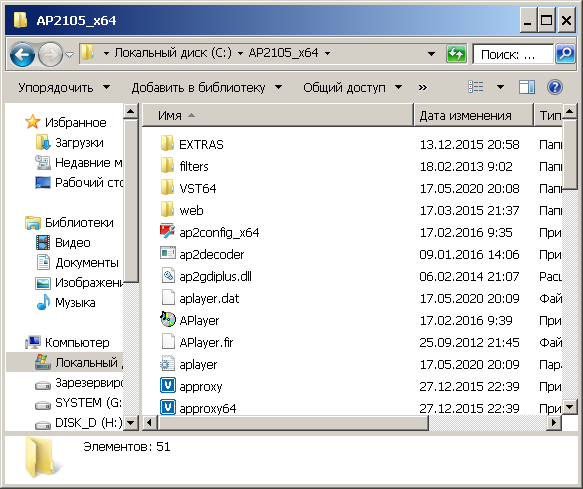Click the ap2decoder application icon
This screenshot has height=489, width=583.
point(168,253)
